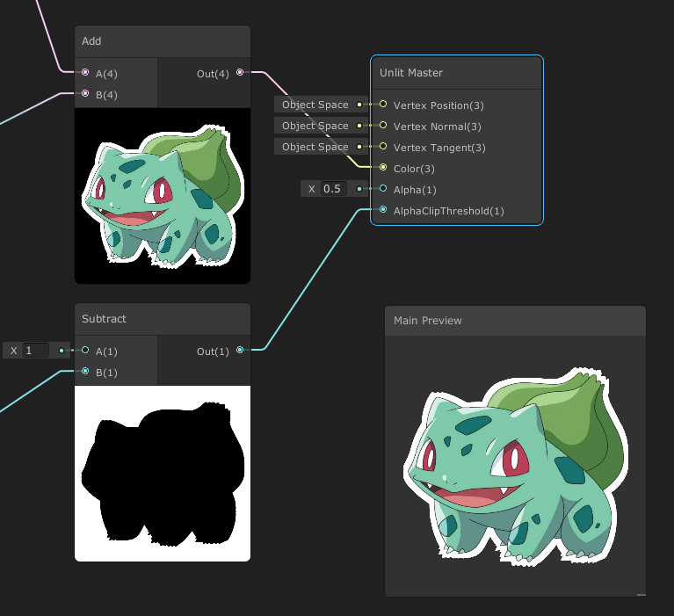This screenshot has height=616, width=674.
Task: Click the Add node A(4) input port
Action: (x=85, y=72)
